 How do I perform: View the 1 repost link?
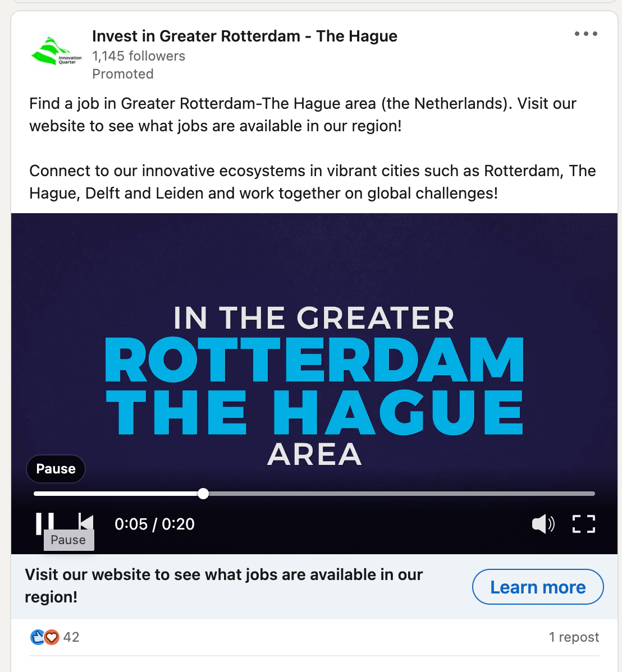click(x=574, y=637)
